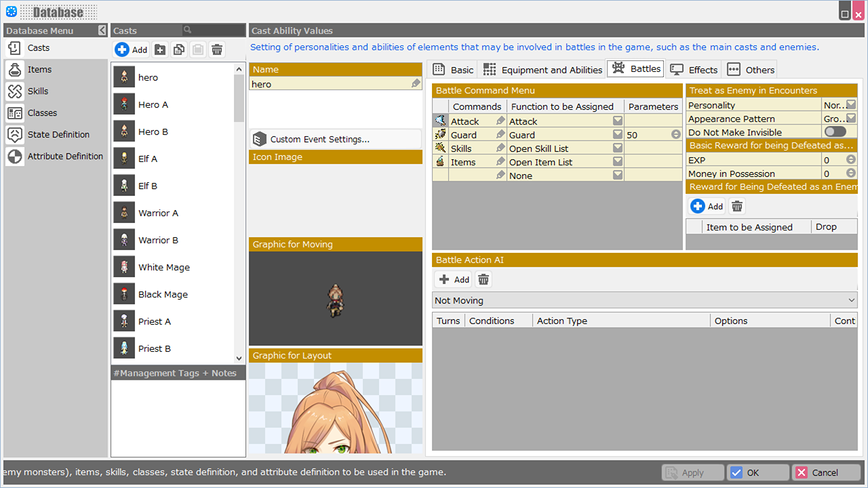Open the State Definition section
The image size is (868, 488).
point(58,135)
